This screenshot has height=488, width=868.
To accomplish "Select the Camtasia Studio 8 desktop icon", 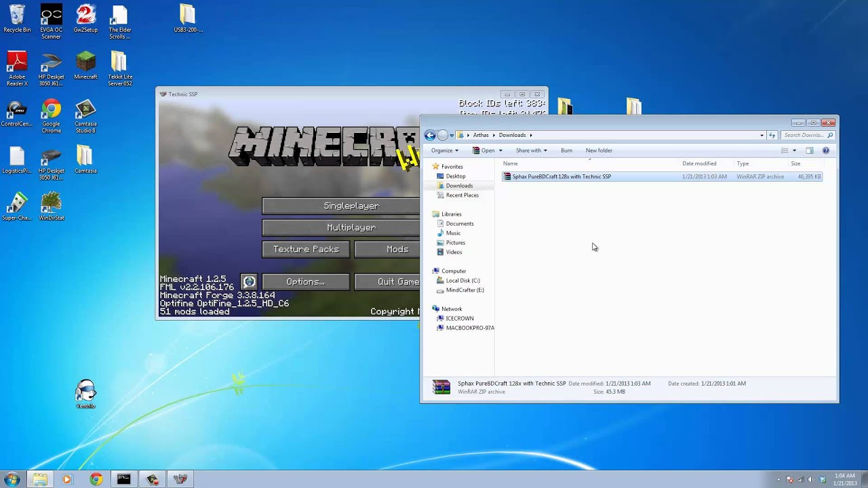I will point(85,116).
